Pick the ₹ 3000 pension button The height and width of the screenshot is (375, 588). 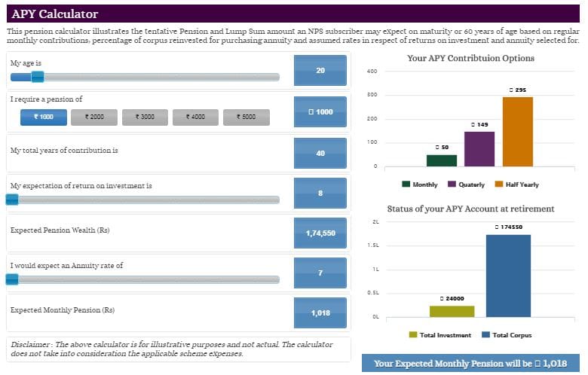144,117
